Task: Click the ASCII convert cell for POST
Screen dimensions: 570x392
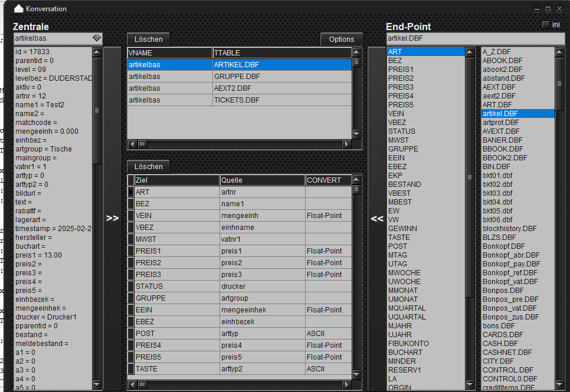Action: tap(327, 334)
